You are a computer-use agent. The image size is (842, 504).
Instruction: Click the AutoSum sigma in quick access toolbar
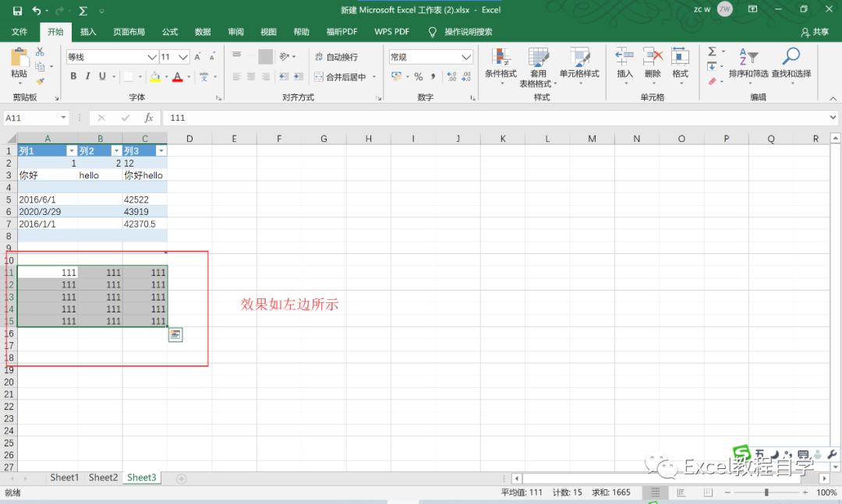[x=83, y=11]
